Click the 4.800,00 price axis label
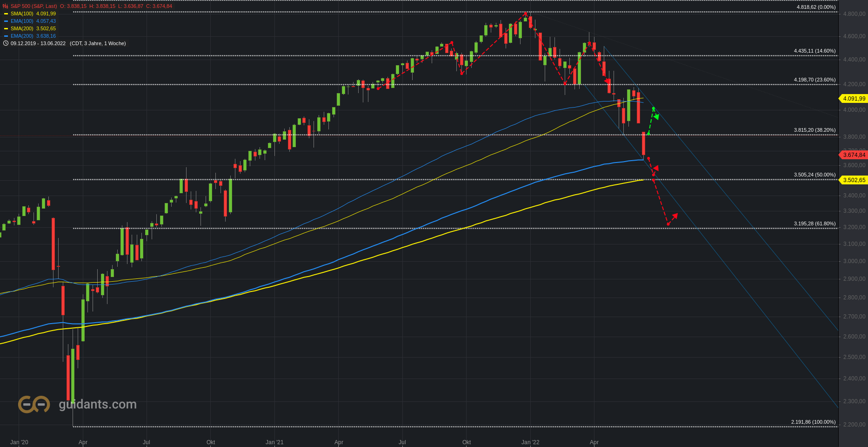 pos(854,14)
